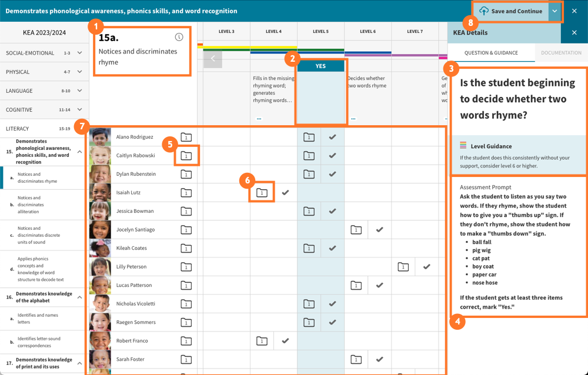Screen dimensions: 588x375
Task: Toggle Isaiah Lutz's Level 4 checkmark
Action: (x=285, y=193)
